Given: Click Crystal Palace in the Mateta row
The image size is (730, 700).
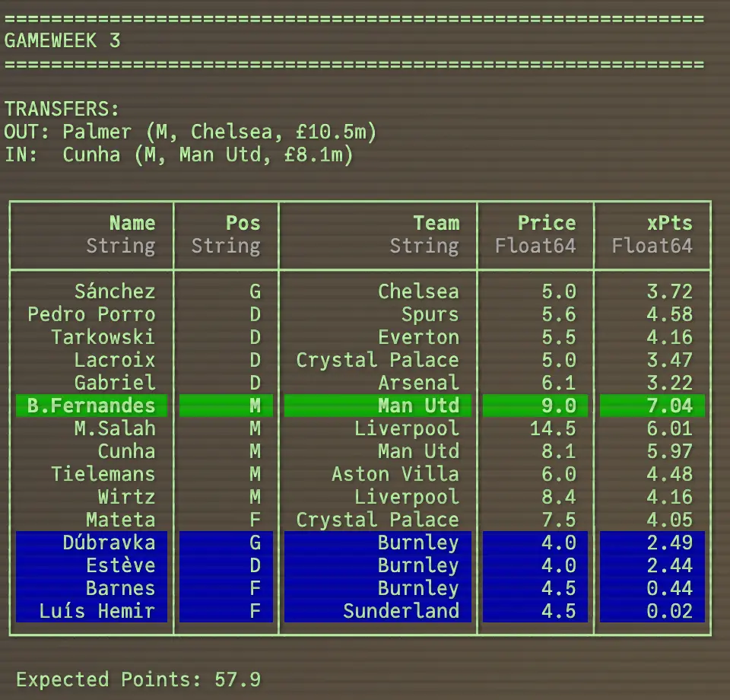Looking at the screenshot, I should pyautogui.click(x=378, y=520).
